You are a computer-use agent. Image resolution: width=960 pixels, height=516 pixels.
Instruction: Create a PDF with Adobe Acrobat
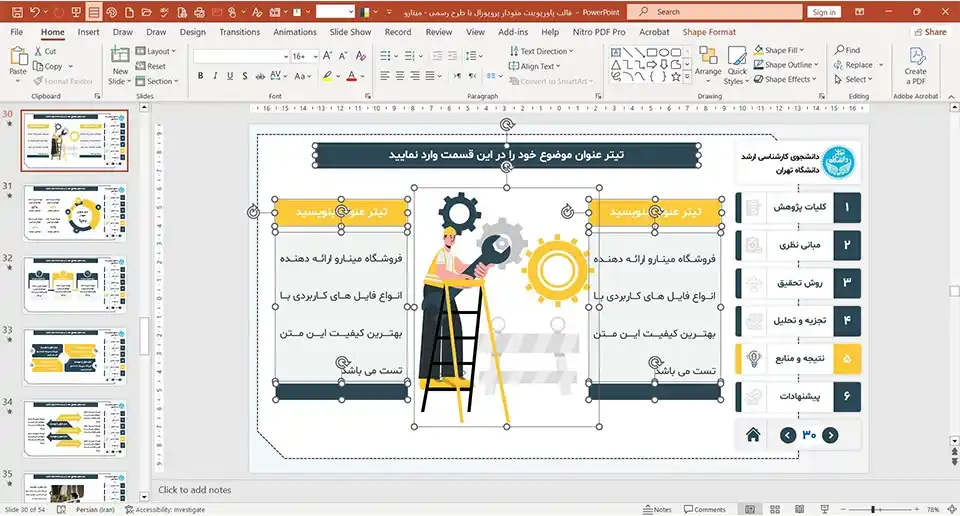[x=915, y=66]
